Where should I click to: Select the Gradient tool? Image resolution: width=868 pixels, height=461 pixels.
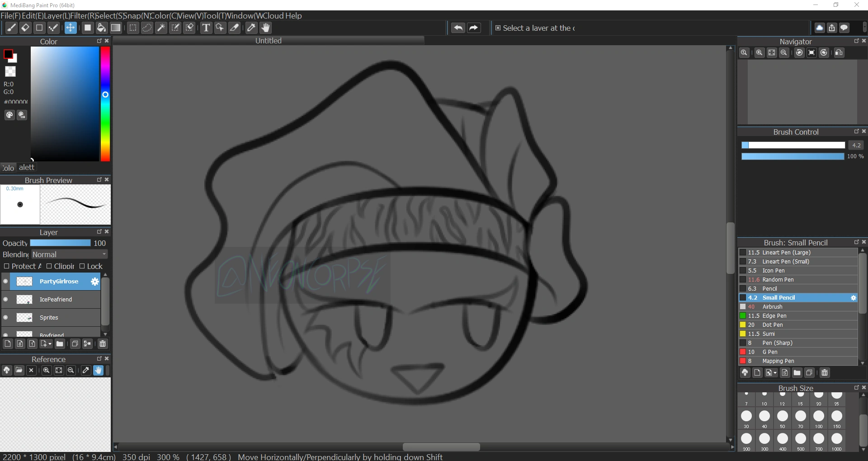[x=116, y=28]
